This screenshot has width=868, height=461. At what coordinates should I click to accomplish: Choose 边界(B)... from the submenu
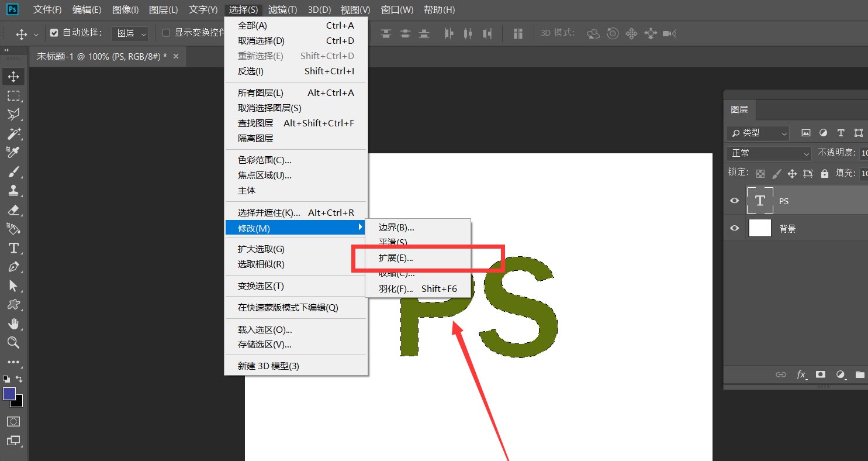click(x=418, y=227)
